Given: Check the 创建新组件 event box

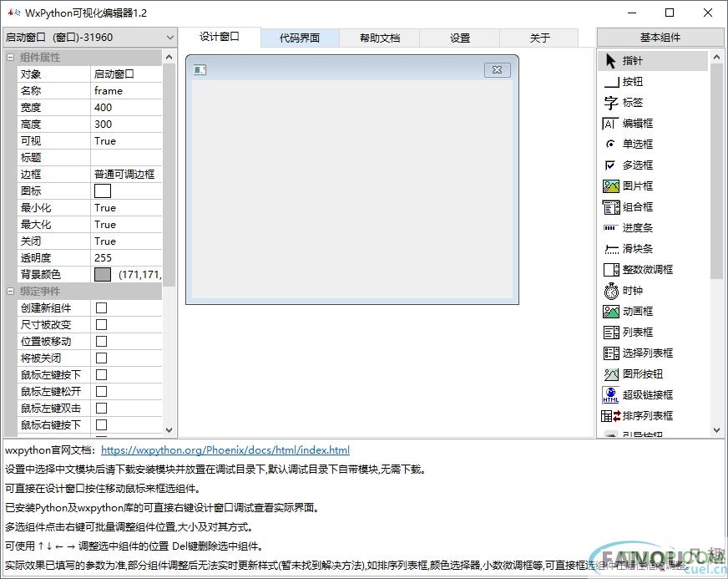Looking at the screenshot, I should click(x=101, y=308).
